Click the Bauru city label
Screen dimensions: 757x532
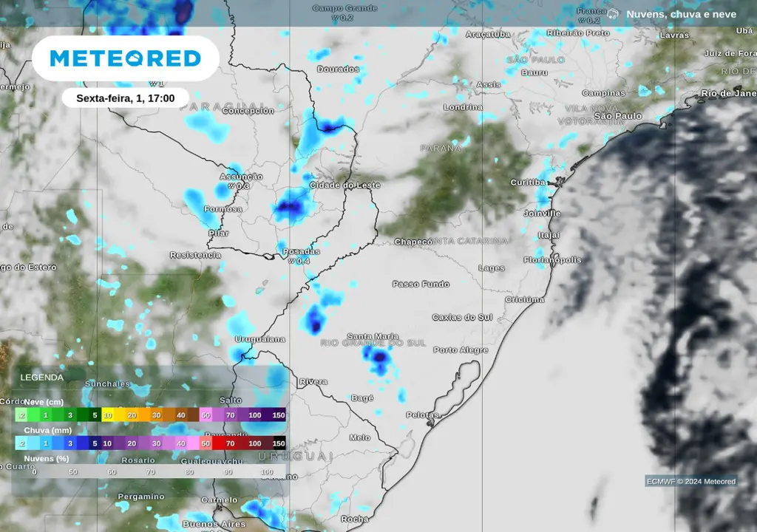tap(534, 73)
